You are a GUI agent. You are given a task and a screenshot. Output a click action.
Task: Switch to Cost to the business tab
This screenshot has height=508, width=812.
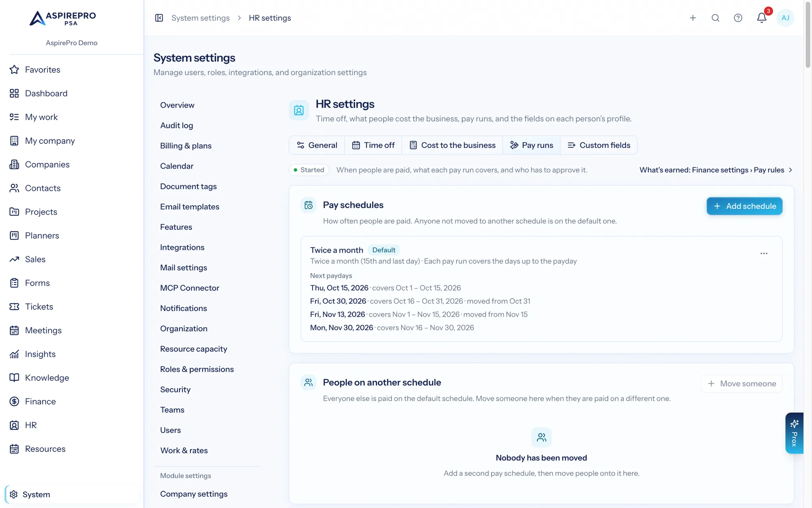[452, 145]
